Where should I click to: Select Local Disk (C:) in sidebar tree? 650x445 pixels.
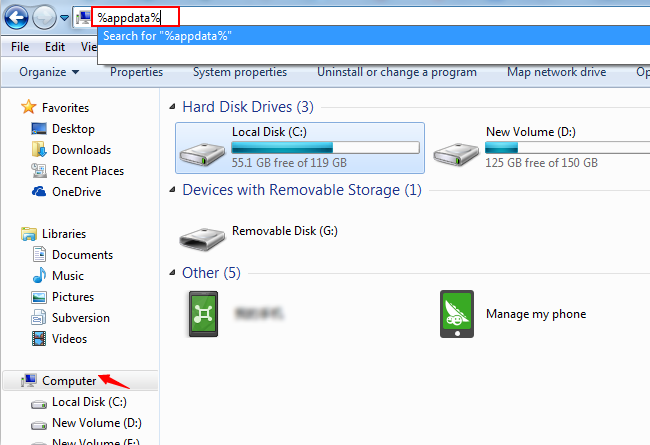click(89, 402)
